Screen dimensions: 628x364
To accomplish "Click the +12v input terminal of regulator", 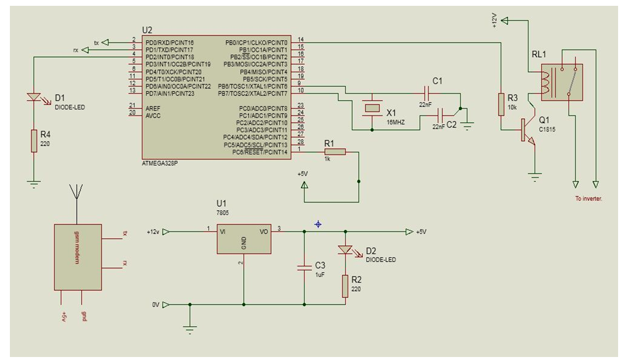I will click(166, 232).
